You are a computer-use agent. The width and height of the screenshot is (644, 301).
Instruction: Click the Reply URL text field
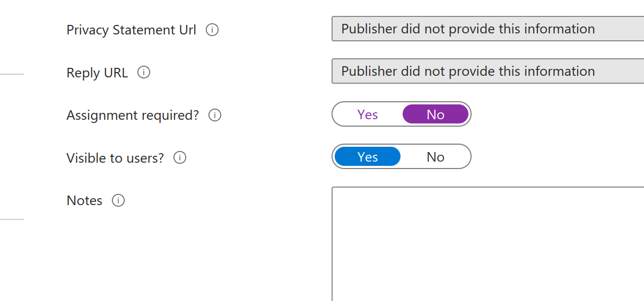(487, 72)
